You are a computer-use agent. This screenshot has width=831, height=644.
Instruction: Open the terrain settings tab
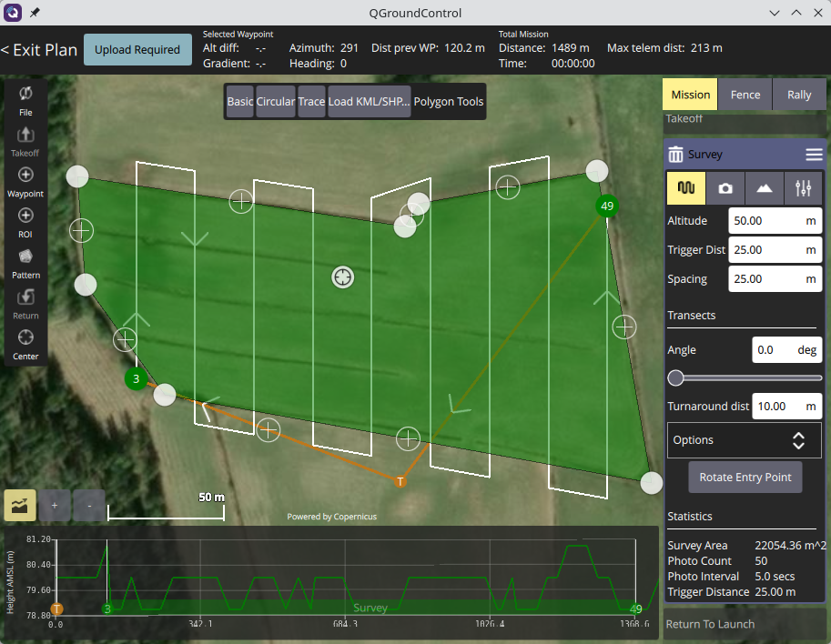pos(765,187)
